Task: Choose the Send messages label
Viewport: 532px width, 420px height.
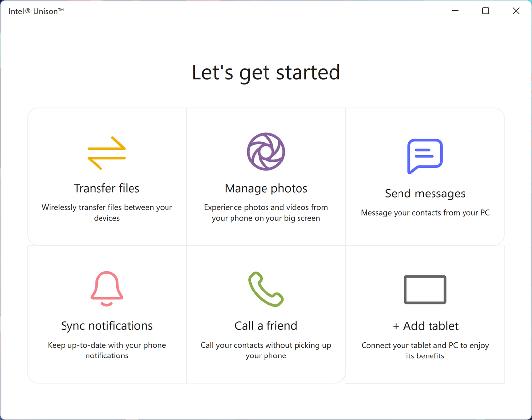Action: click(425, 194)
